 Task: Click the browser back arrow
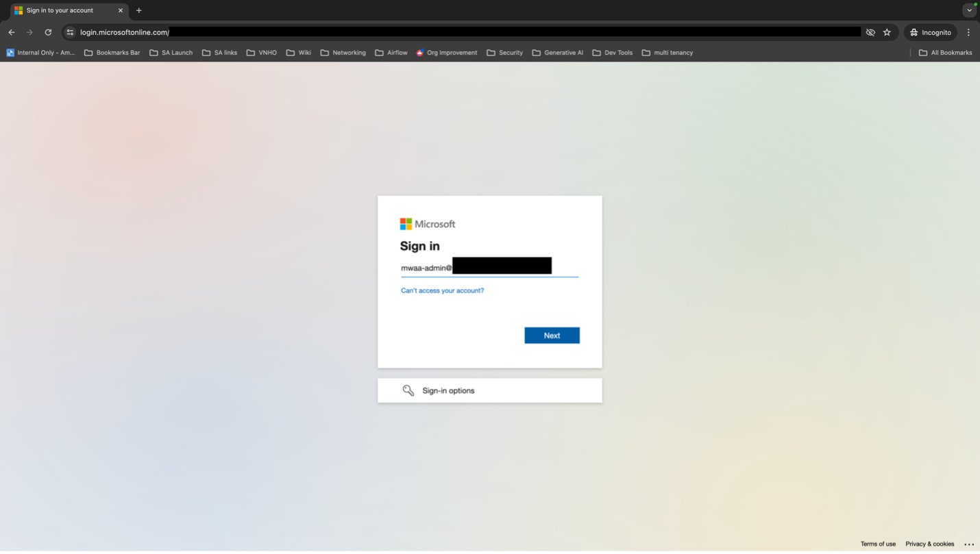(12, 32)
